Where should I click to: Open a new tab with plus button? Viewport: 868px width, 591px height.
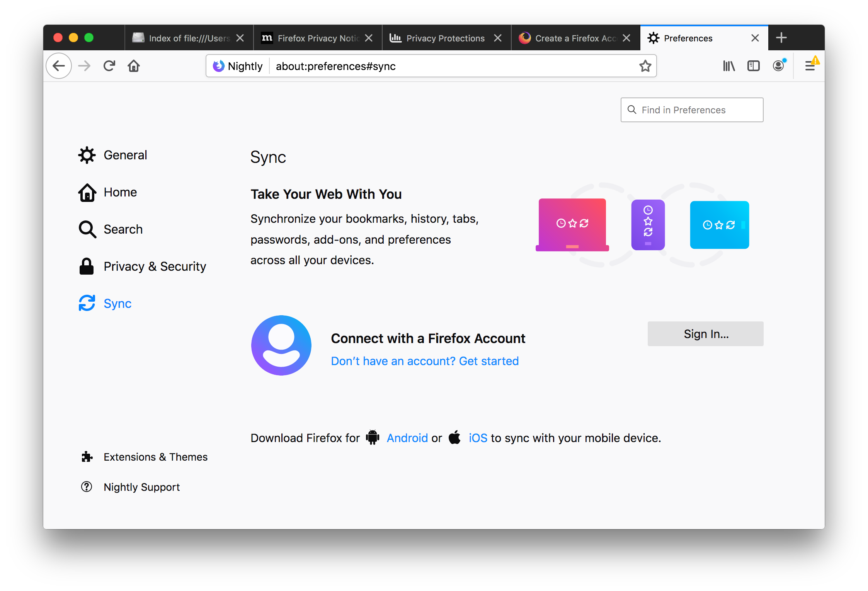click(781, 38)
